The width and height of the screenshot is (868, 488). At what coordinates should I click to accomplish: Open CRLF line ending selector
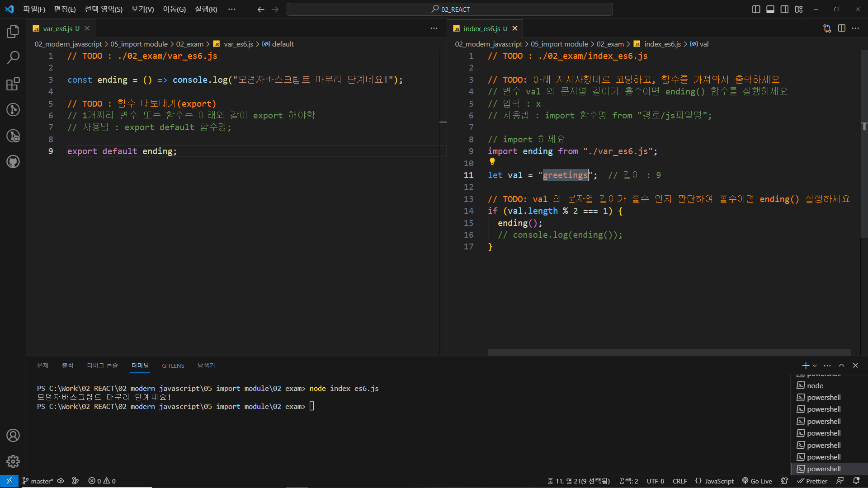(679, 481)
